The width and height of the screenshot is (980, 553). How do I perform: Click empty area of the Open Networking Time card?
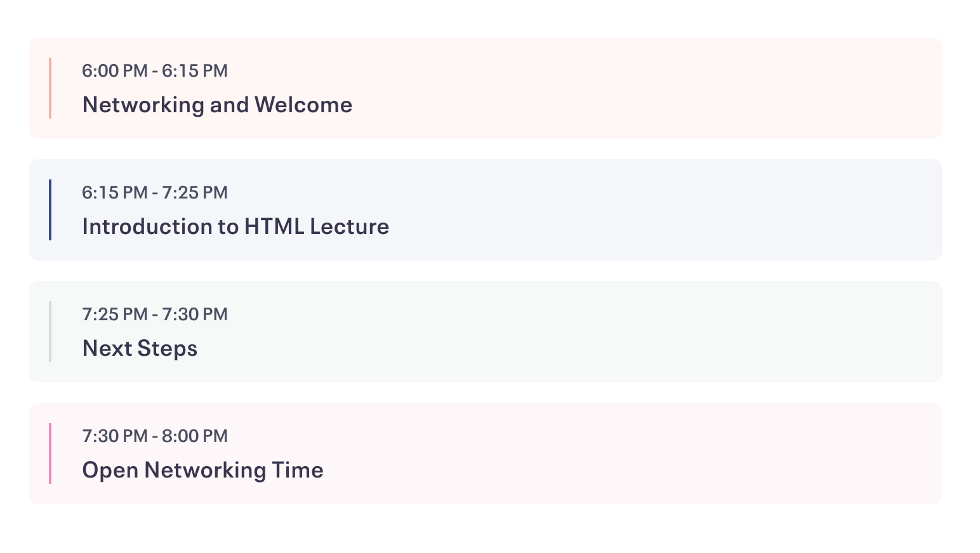coord(635,453)
